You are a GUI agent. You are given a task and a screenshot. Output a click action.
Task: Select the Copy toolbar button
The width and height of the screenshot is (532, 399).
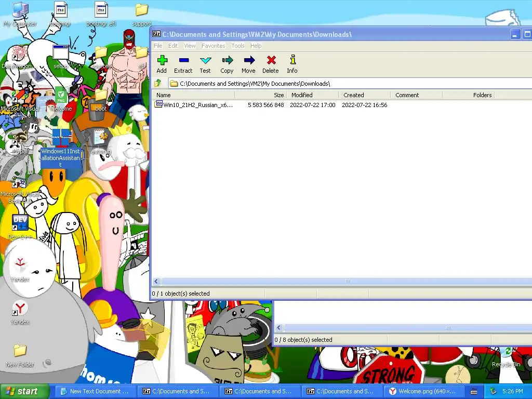[x=227, y=64]
